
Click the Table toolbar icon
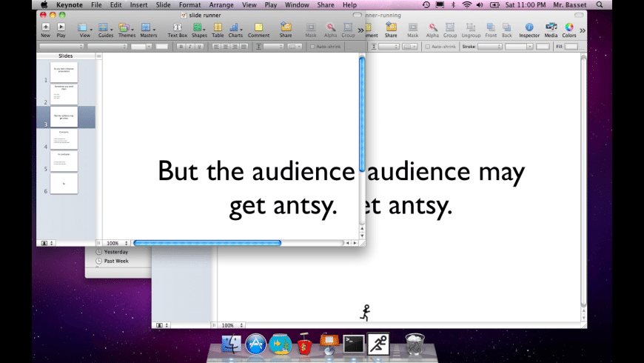tap(218, 28)
